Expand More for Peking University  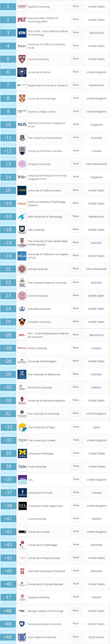[76, 269]
